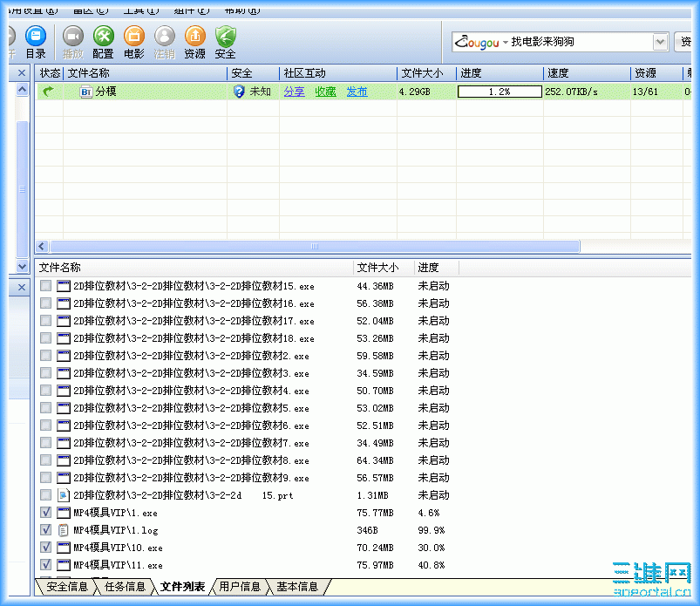Check the box for 2D排位教材17.exe
Screen dimensions: 700x606
[x=45, y=321]
